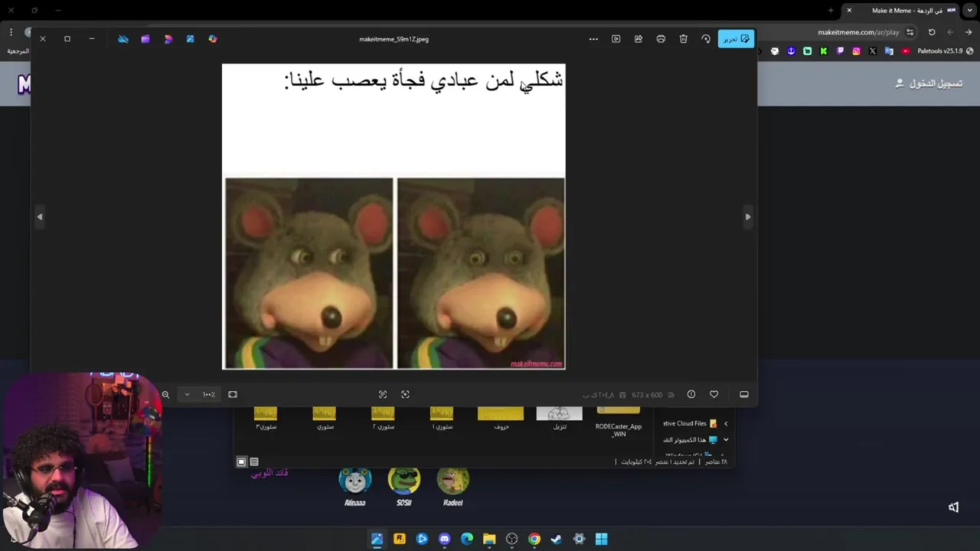This screenshot has height=551, width=980.
Task: Reload the page in browser
Action: coord(932,32)
